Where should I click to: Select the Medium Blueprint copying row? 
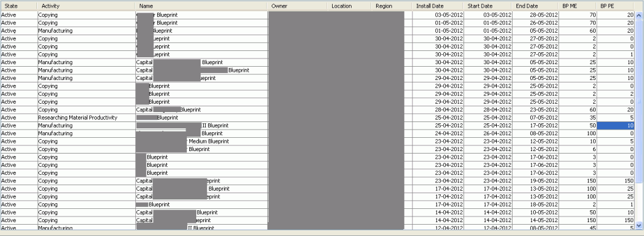coord(318,142)
